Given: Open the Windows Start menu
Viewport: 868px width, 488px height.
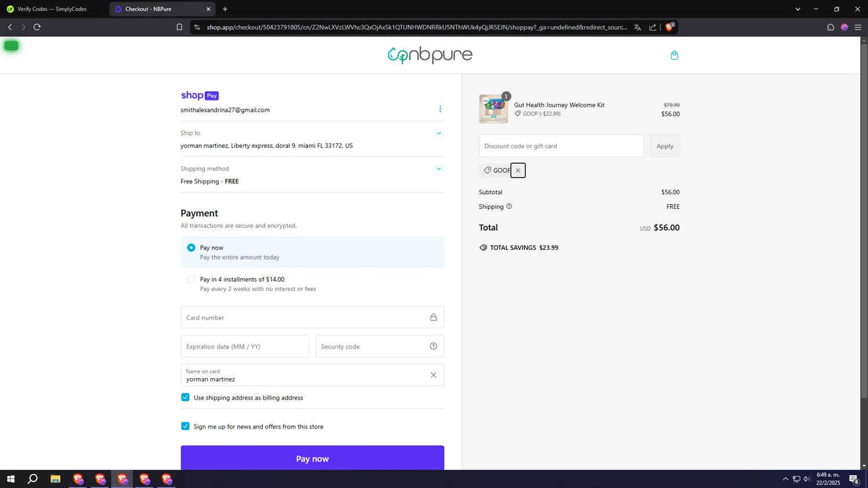Looking at the screenshot, I should click(x=10, y=479).
